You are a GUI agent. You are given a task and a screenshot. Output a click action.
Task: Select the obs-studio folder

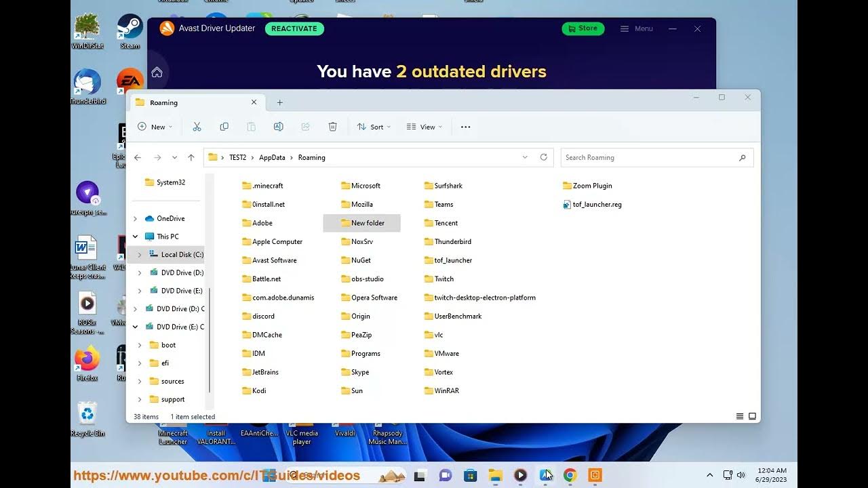[x=363, y=279]
